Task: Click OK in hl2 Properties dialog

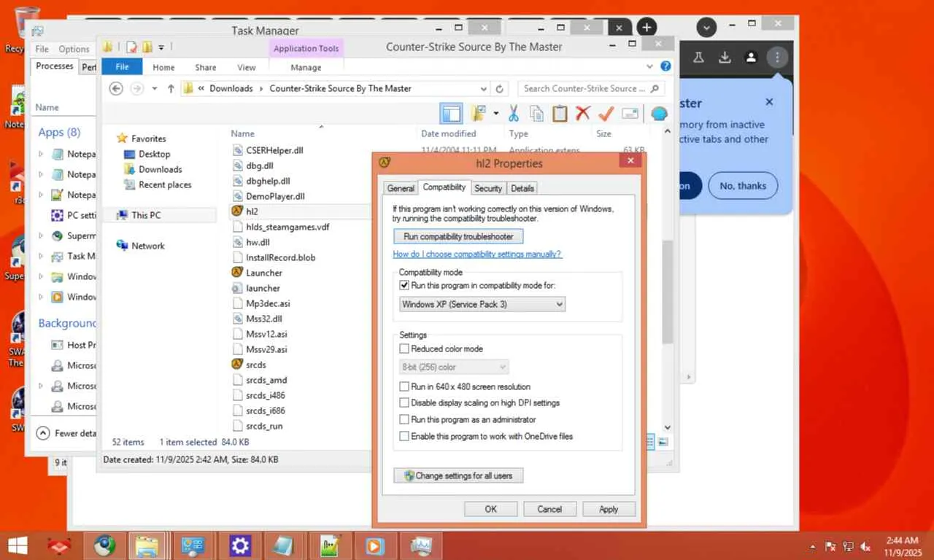Action: click(491, 509)
